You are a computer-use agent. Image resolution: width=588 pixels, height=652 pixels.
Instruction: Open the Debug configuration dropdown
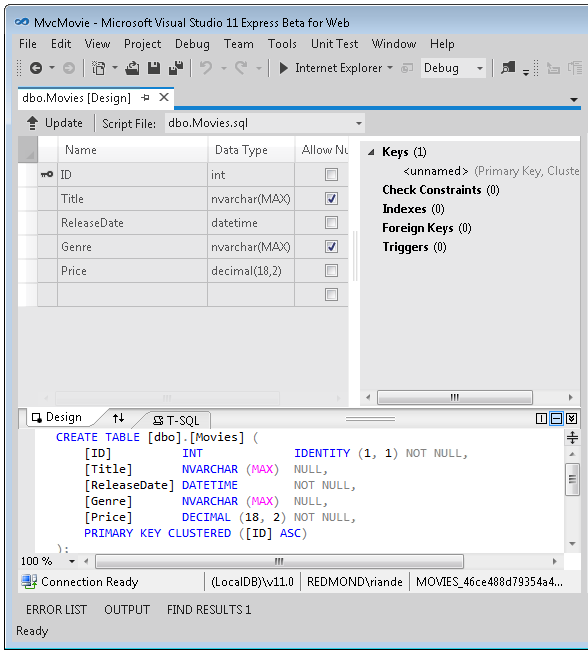[479, 68]
